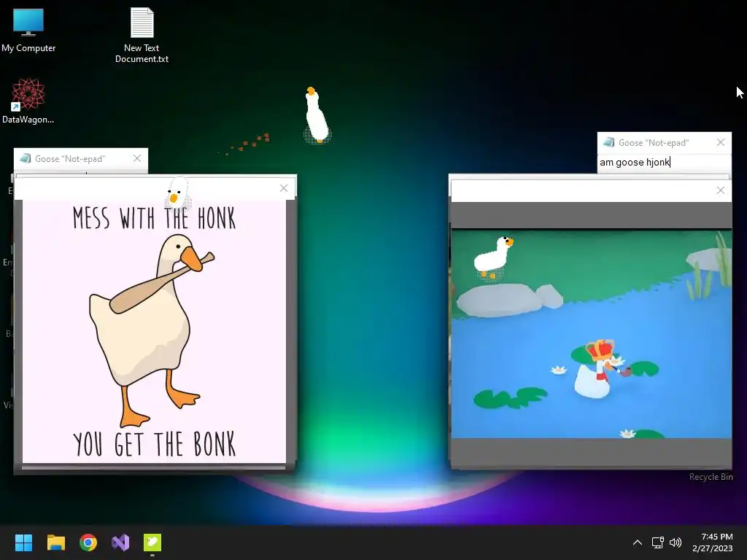747x560 pixels.
Task: Select the green goose app taskbar icon
Action: [x=152, y=542]
